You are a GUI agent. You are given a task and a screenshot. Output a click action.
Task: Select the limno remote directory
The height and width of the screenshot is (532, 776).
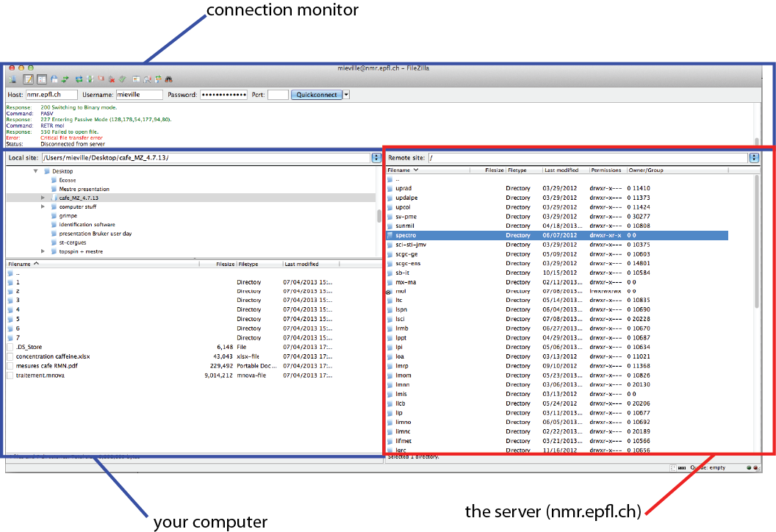[x=557, y=422]
